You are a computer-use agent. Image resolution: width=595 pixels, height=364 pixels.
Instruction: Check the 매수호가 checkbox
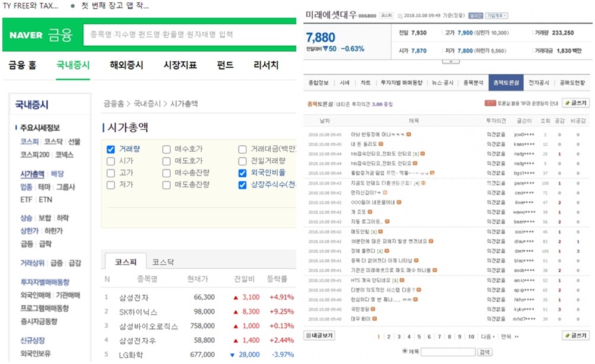coord(166,149)
